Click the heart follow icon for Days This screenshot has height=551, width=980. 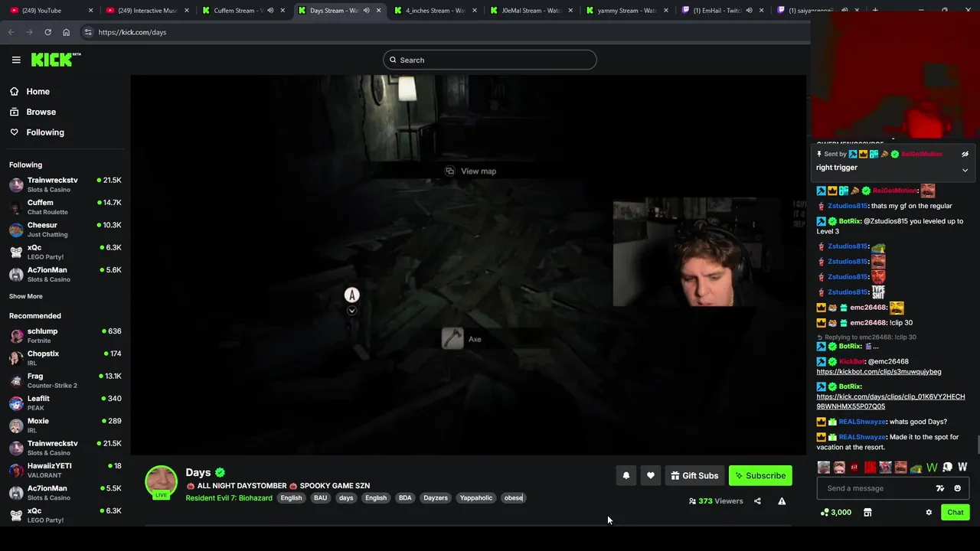[651, 476]
